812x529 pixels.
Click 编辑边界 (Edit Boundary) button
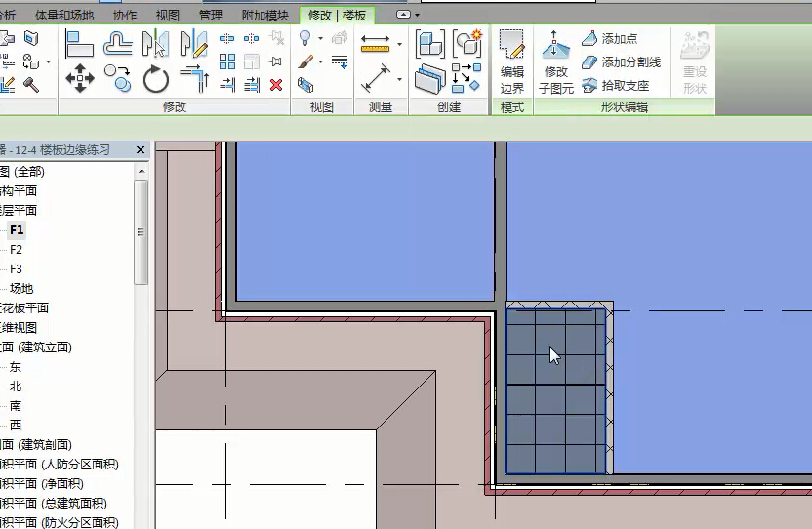click(512, 61)
